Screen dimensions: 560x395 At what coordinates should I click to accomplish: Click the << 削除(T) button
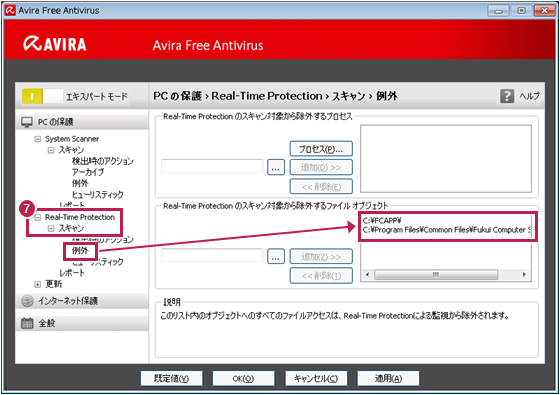pyautogui.click(x=321, y=276)
